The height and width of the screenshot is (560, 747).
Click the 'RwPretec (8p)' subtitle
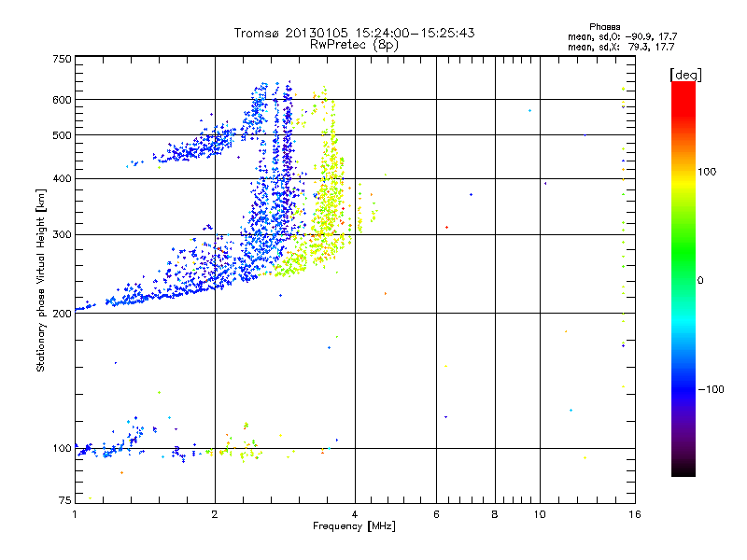354,45
